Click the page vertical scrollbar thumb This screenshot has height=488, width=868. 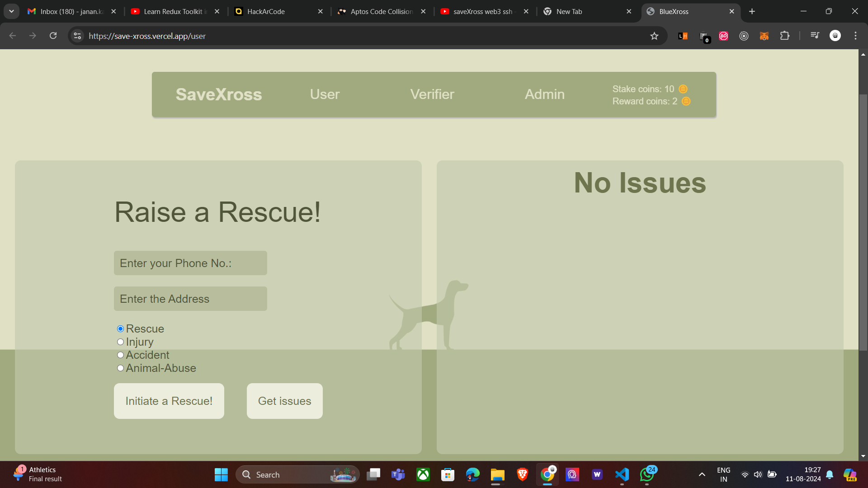(863, 221)
